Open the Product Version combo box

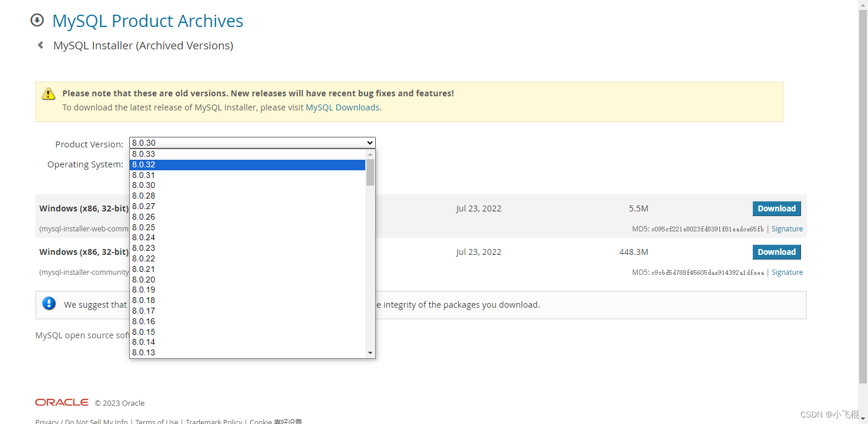point(252,143)
